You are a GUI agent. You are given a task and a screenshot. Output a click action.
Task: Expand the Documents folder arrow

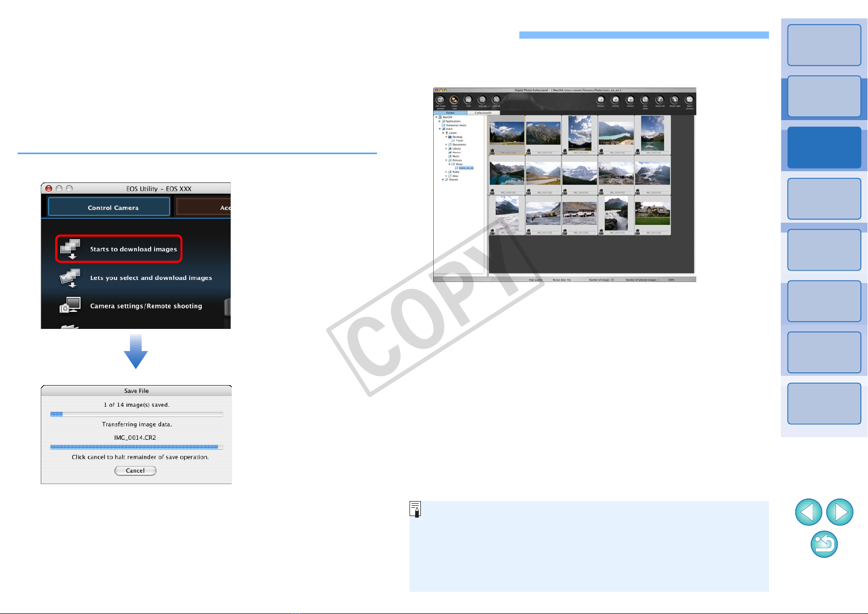click(446, 145)
